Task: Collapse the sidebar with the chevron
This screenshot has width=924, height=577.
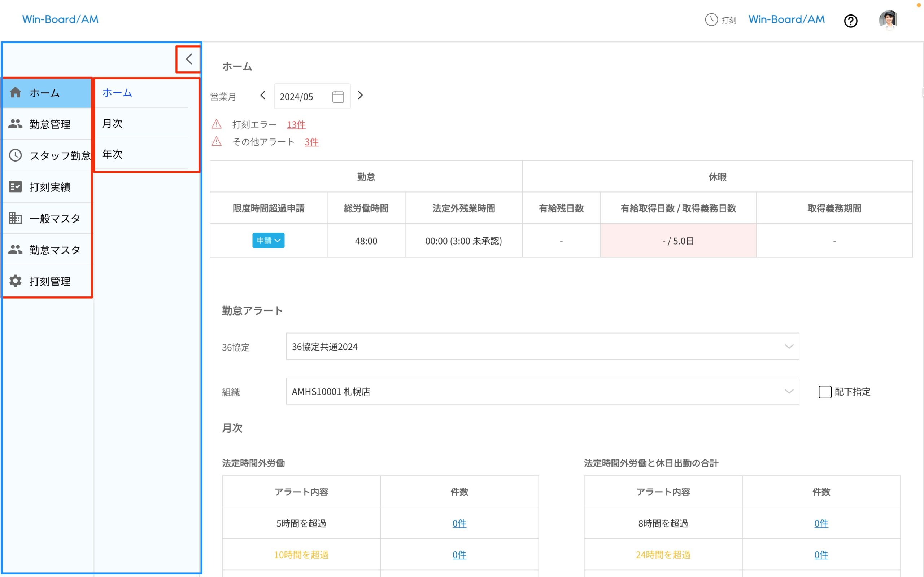Action: click(188, 59)
